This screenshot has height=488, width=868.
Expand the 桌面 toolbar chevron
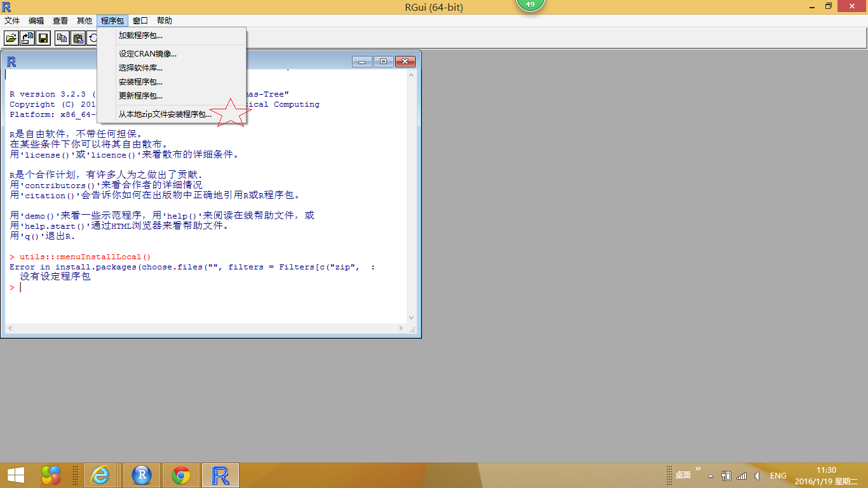[x=698, y=470]
